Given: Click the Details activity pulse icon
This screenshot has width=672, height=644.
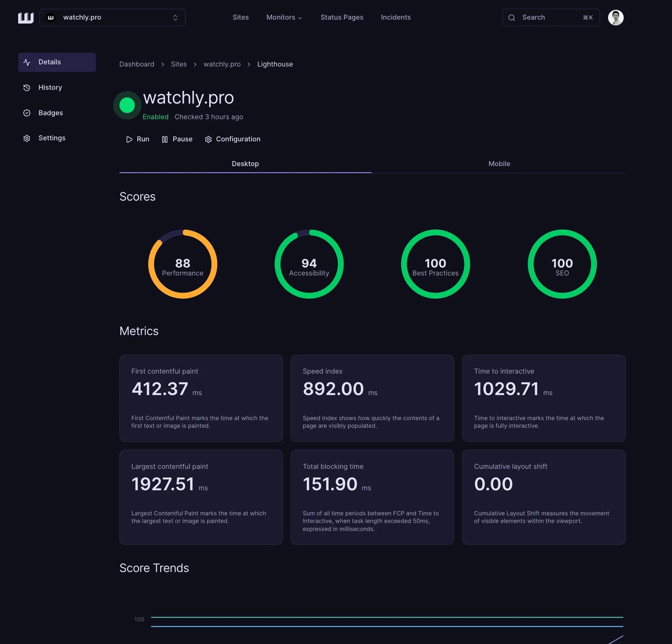Looking at the screenshot, I should 27,62.
